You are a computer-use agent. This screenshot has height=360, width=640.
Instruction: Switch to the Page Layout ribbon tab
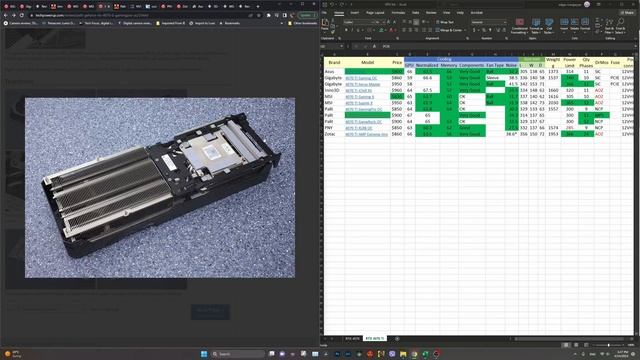pyautogui.click(x=375, y=13)
